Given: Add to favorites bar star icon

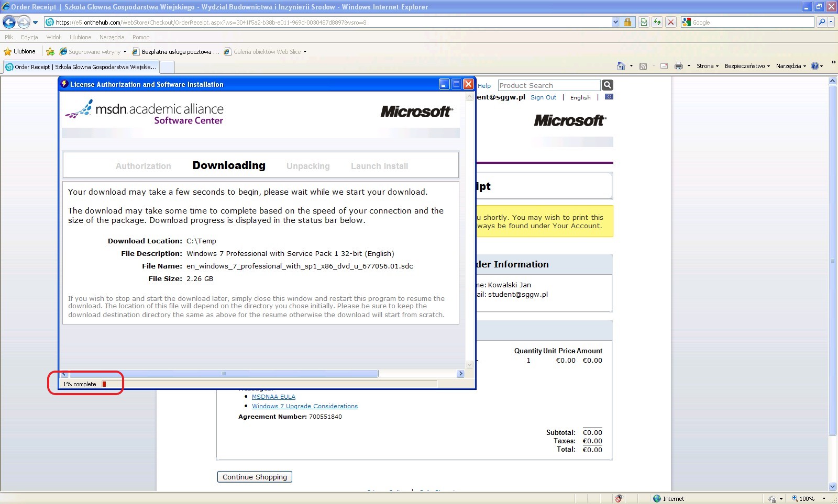Looking at the screenshot, I should point(50,51).
